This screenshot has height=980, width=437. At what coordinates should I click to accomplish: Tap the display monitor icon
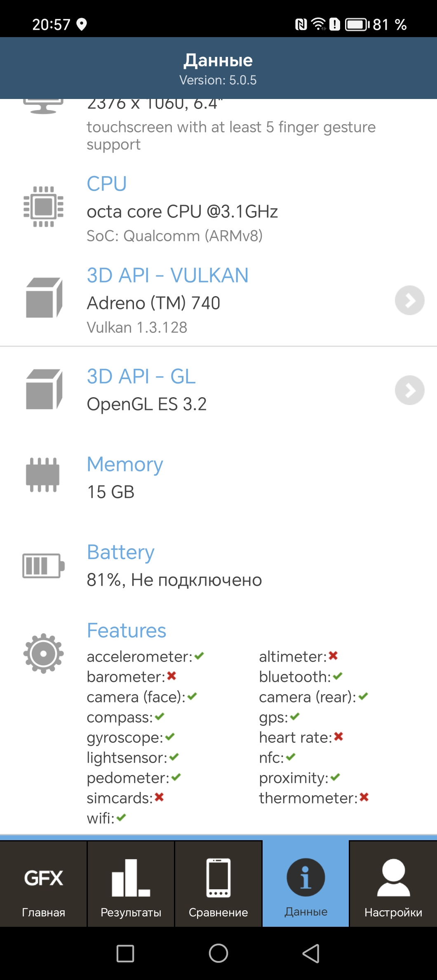click(43, 106)
